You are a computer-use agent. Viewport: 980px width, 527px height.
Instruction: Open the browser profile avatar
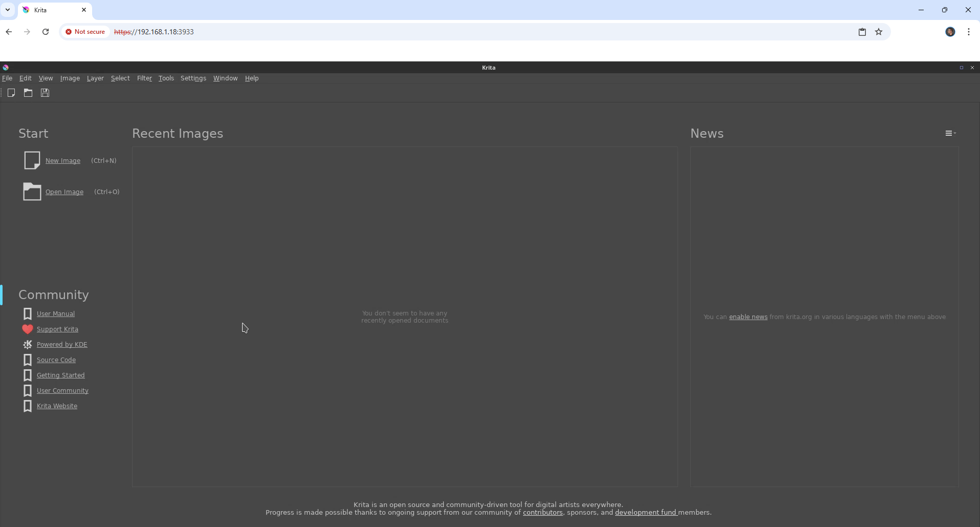tap(950, 32)
